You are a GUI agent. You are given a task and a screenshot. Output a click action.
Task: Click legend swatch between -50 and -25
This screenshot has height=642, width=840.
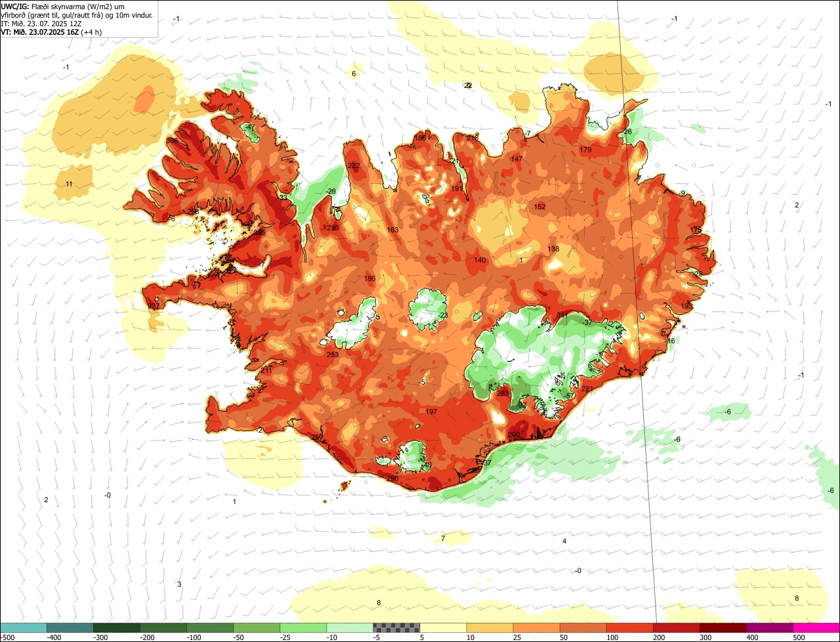coord(257,628)
